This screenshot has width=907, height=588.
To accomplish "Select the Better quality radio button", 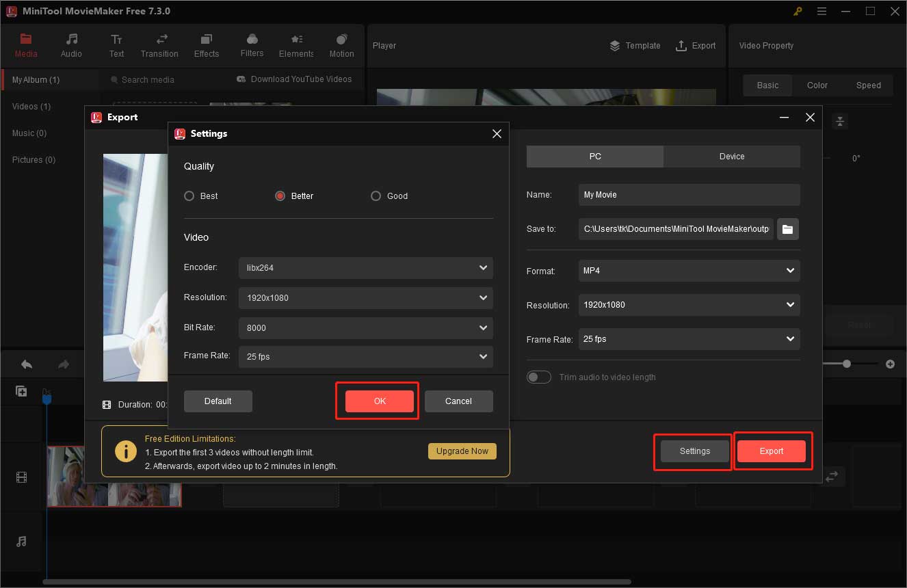I will (x=280, y=196).
